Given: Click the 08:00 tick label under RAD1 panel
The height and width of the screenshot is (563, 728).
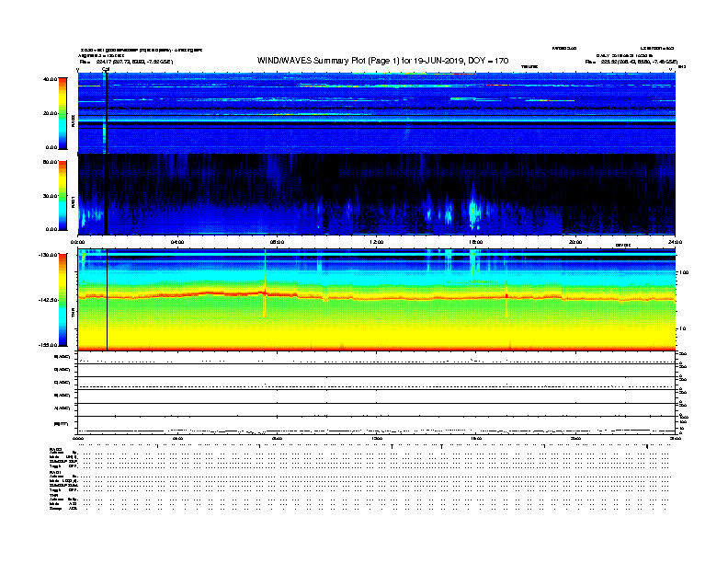Looking at the screenshot, I should (x=277, y=242).
